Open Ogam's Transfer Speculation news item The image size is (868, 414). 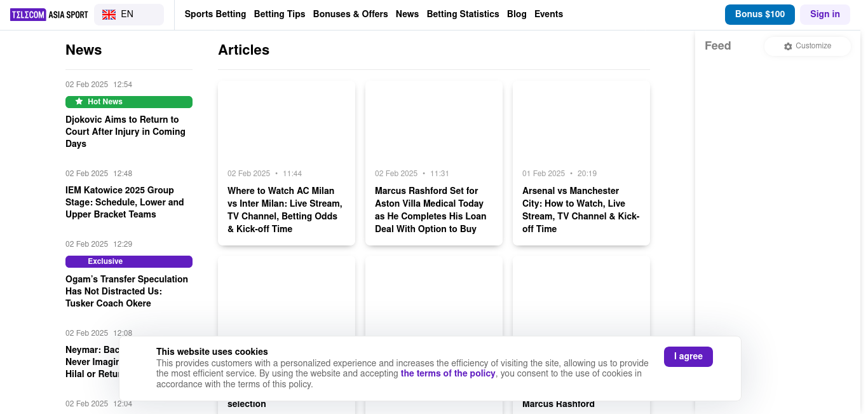tap(127, 291)
